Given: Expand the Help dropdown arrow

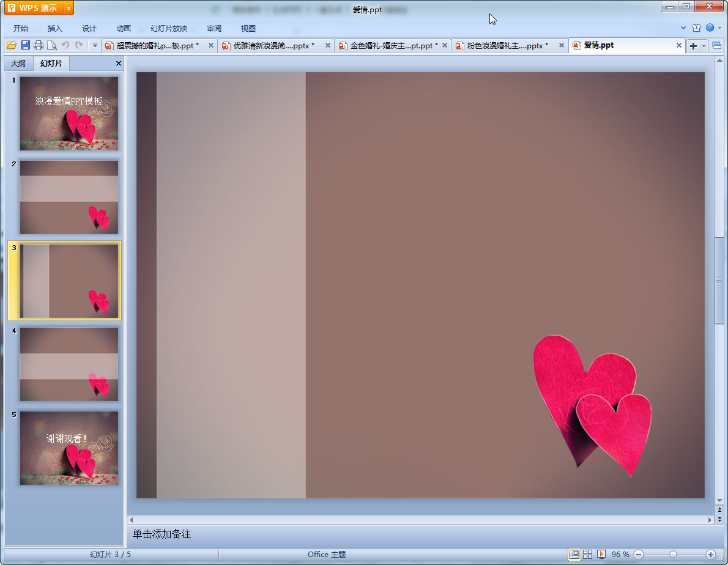Looking at the screenshot, I should (719, 28).
